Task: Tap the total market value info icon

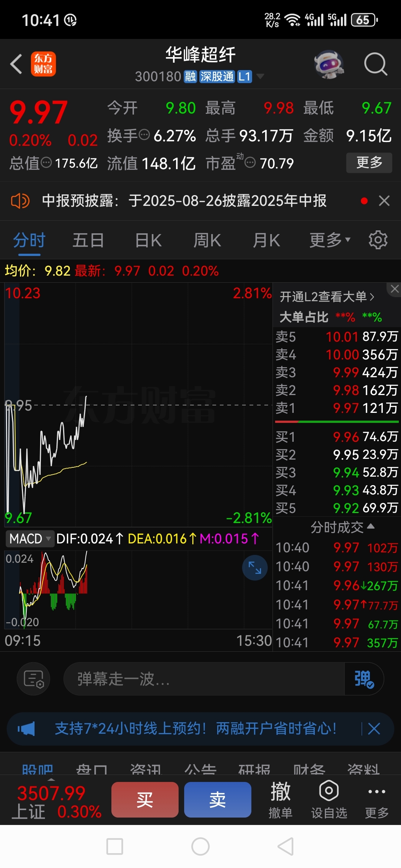Action: [x=46, y=162]
